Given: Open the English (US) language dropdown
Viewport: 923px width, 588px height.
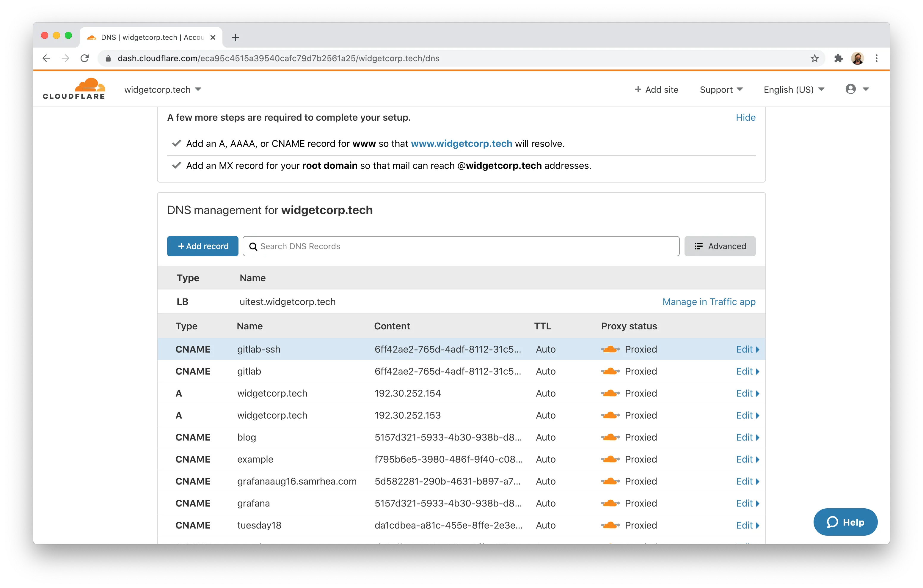Looking at the screenshot, I should [793, 89].
